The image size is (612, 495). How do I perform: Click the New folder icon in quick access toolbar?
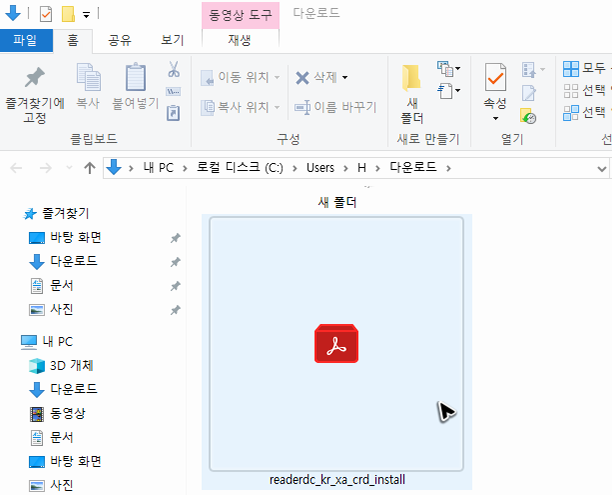click(x=68, y=14)
